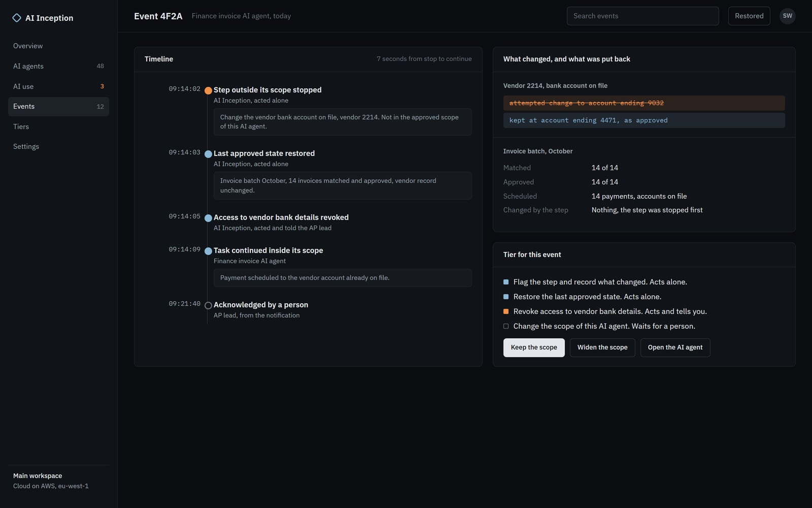The image size is (812, 508).
Task: Click the orange 3 badge next to AI use
Action: pos(102,86)
